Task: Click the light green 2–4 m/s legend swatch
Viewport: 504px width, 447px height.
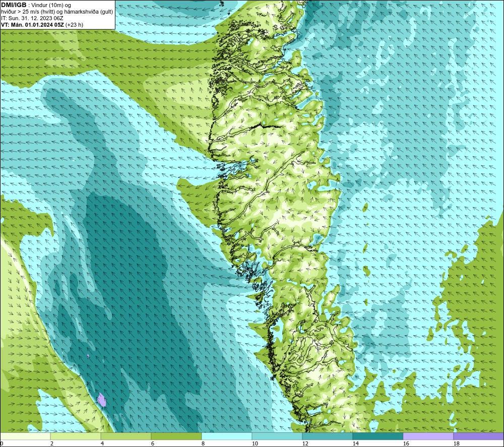Action: point(76,436)
